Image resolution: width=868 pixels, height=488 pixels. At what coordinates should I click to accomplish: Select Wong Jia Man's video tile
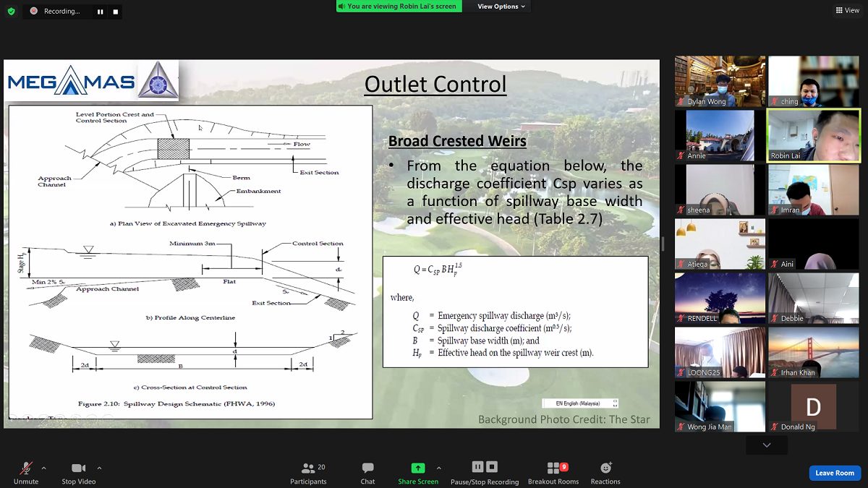pos(720,407)
